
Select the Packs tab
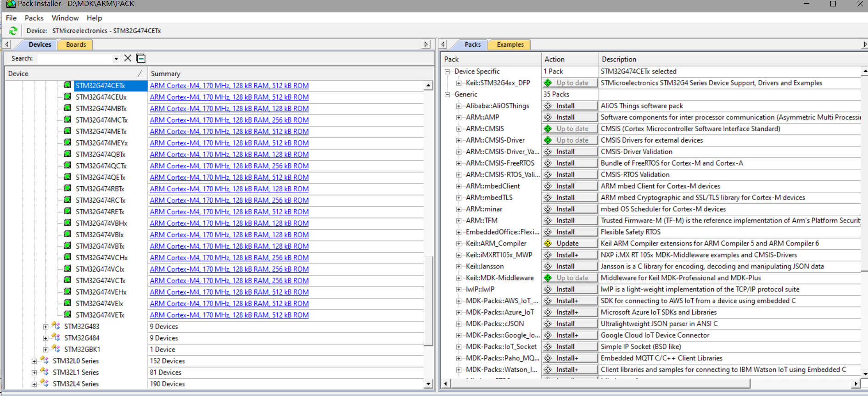coord(472,45)
